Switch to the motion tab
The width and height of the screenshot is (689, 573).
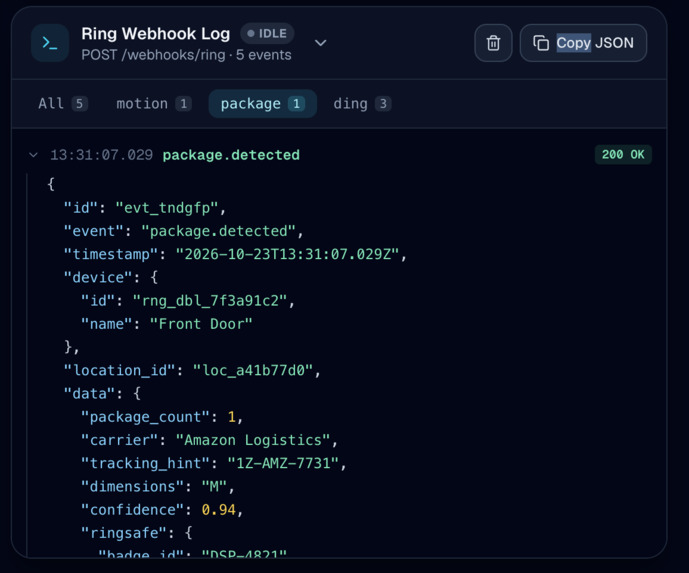tap(153, 104)
